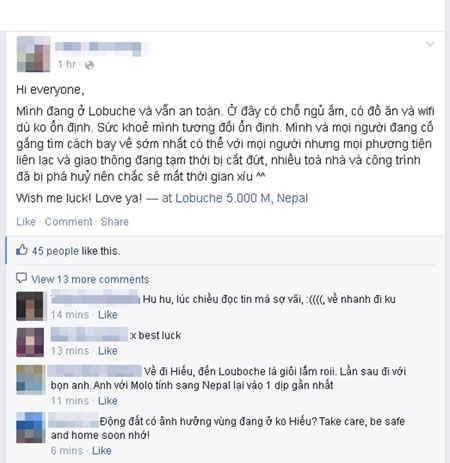Screen dimensions: 450x463
Task: Open avatar of 'Về đi Hiếu' commenter
Action: click(30, 380)
